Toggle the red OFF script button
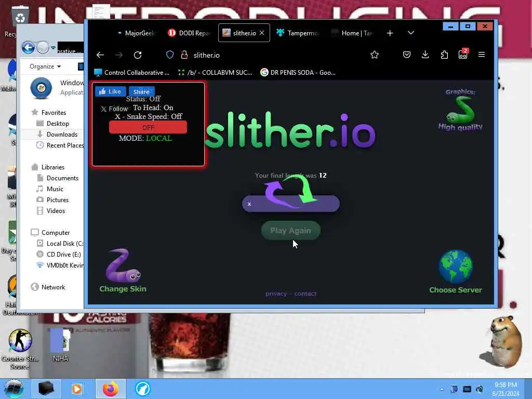Viewport: 532px width, 399px height. tap(148, 127)
